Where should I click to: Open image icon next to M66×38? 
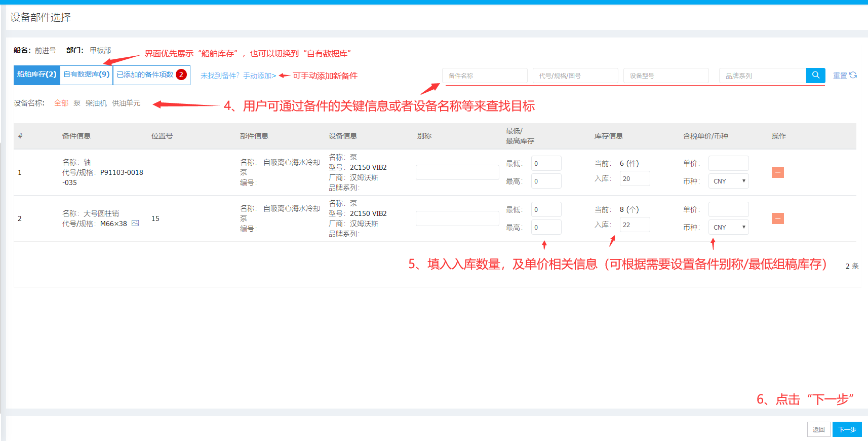(x=135, y=223)
